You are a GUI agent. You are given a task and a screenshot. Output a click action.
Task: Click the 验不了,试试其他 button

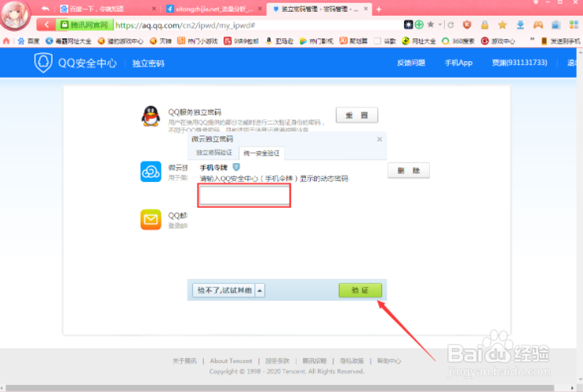tap(224, 290)
